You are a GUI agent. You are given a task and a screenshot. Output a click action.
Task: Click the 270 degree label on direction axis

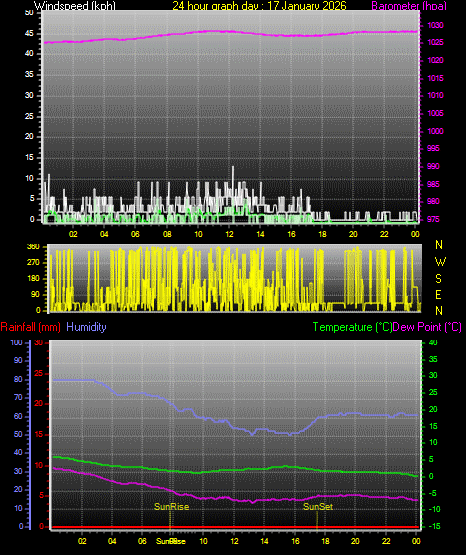(x=33, y=263)
